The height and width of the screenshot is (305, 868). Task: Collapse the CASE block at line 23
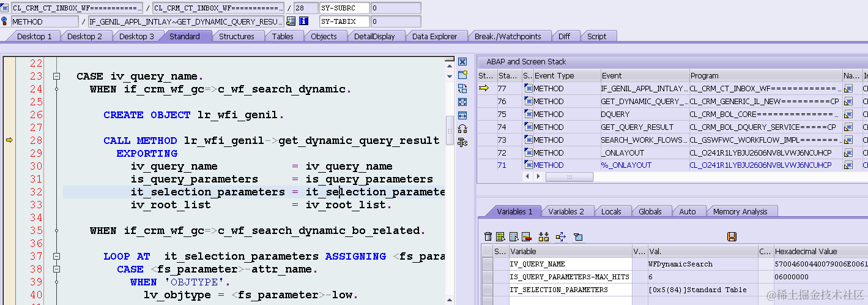pyautogui.click(x=56, y=77)
